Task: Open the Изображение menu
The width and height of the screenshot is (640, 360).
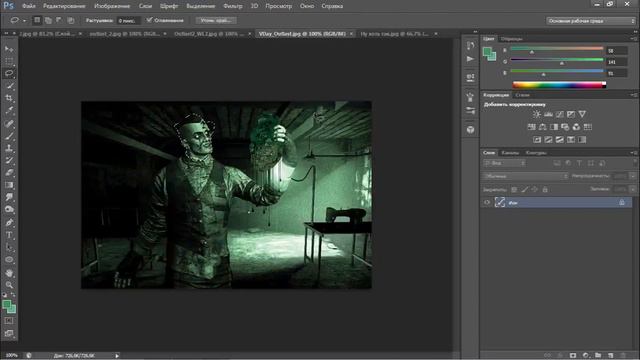Action: pos(112,6)
